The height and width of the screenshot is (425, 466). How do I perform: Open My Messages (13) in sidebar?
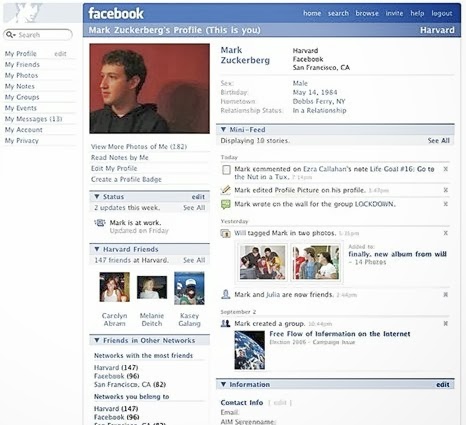click(x=33, y=119)
